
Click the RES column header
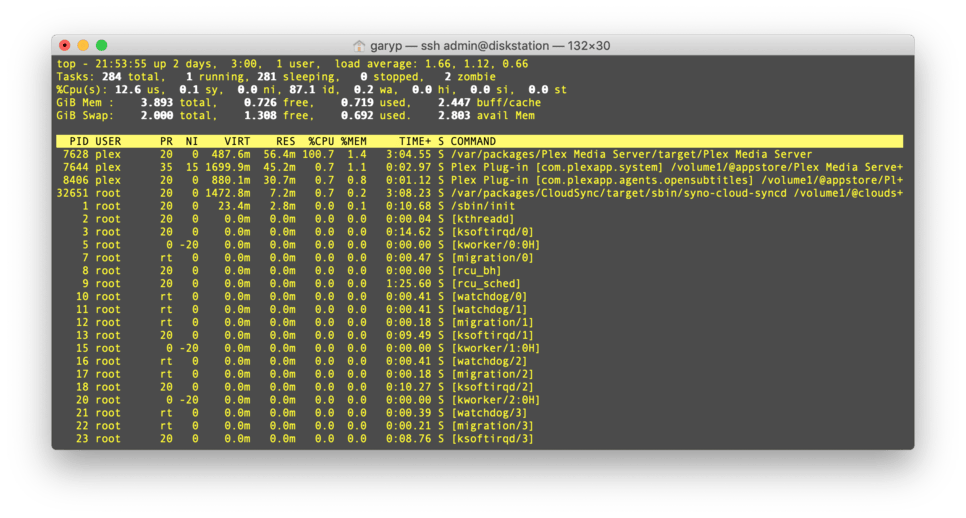(286, 141)
